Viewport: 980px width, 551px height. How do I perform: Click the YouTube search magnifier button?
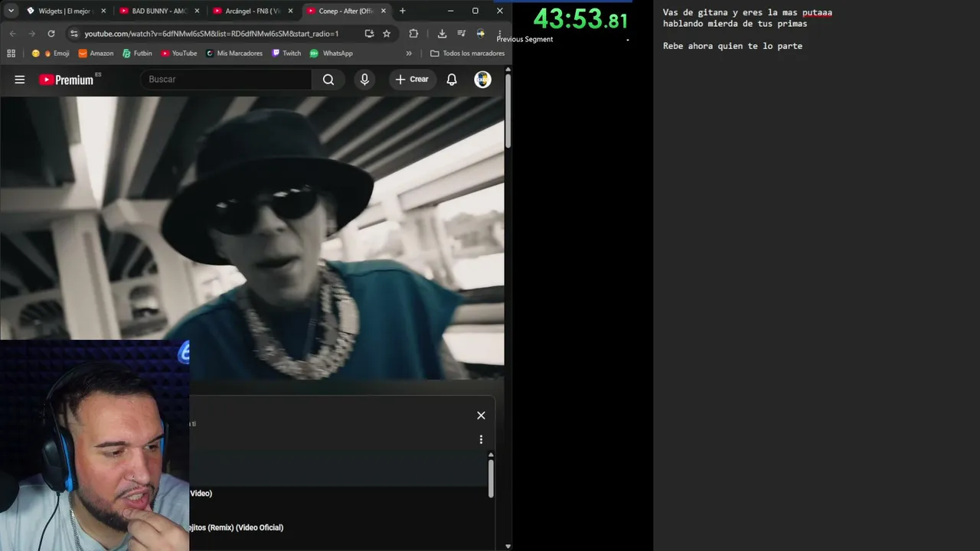[328, 80]
